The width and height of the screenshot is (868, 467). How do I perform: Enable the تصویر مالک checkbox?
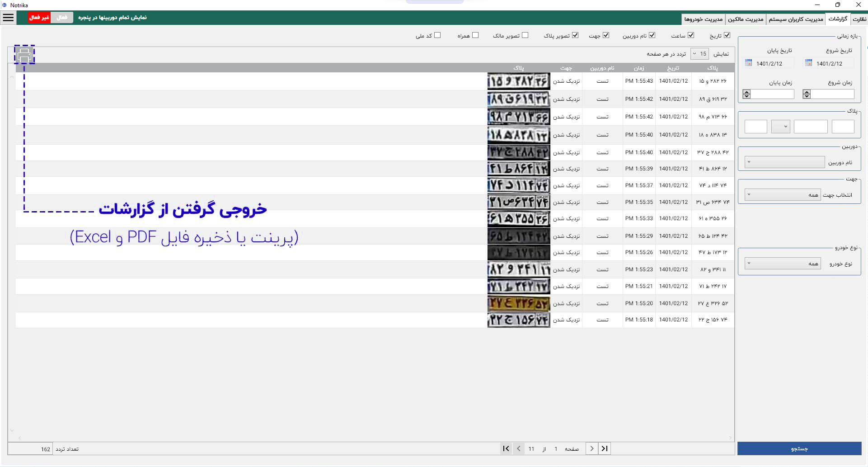tap(525, 35)
